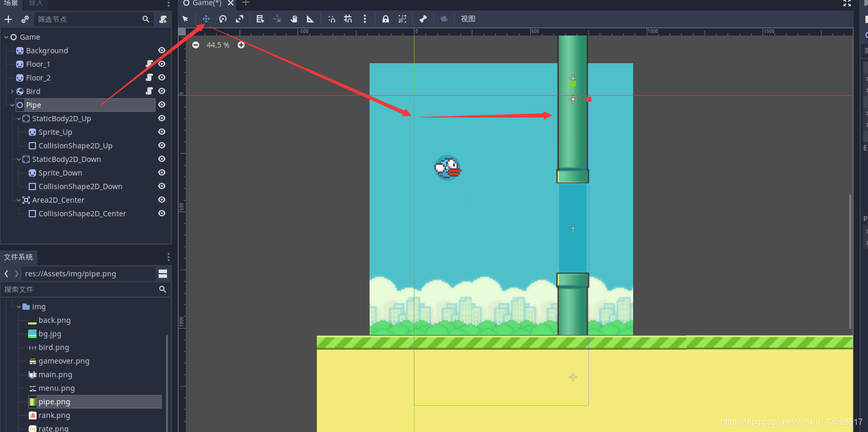Toggle visibility of Floor_2
The height and width of the screenshot is (432, 868).
pos(162,78)
